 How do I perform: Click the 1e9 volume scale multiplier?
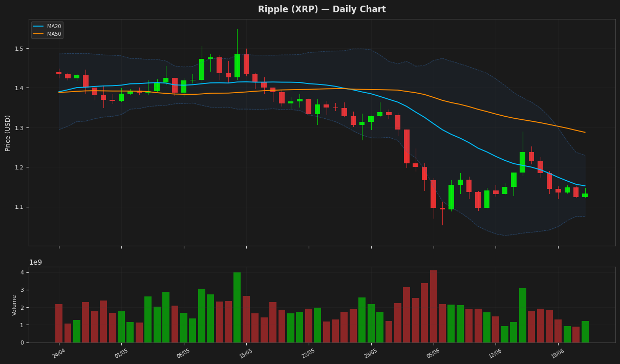tap(35, 262)
